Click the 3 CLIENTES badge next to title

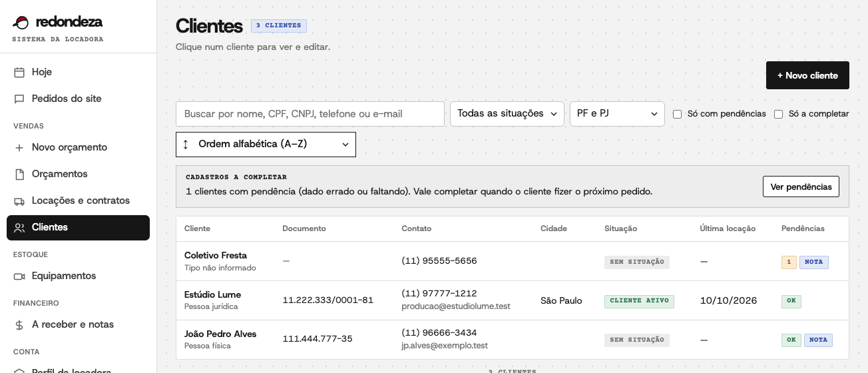279,26
